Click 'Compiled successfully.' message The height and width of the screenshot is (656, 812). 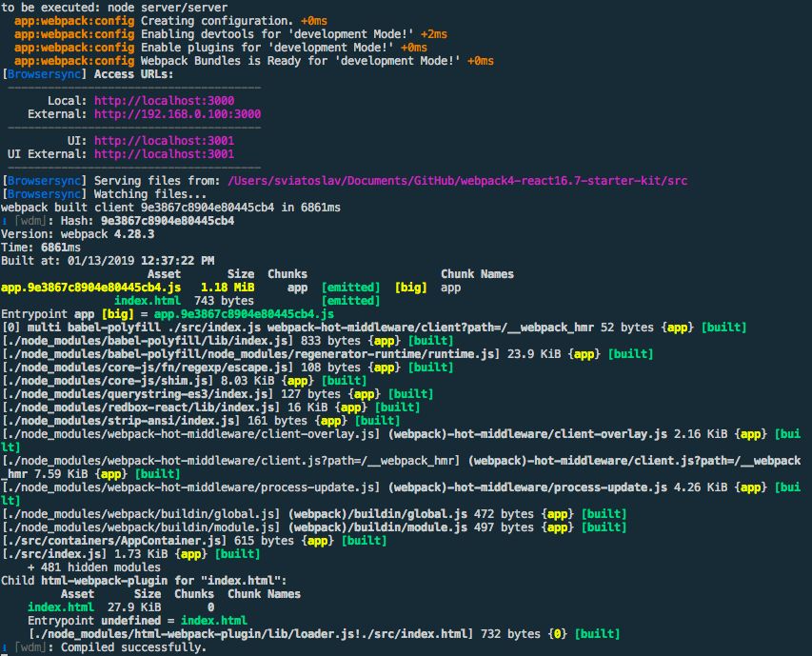coord(133,647)
